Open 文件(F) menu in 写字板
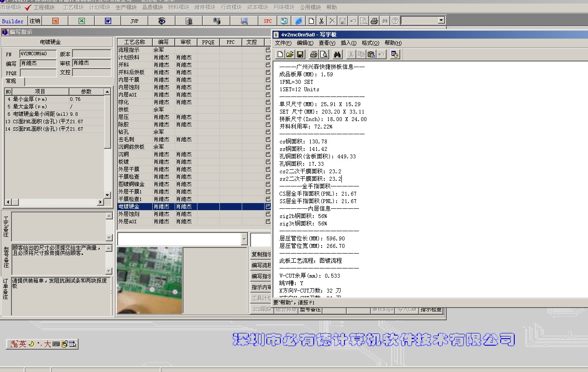 tap(283, 43)
